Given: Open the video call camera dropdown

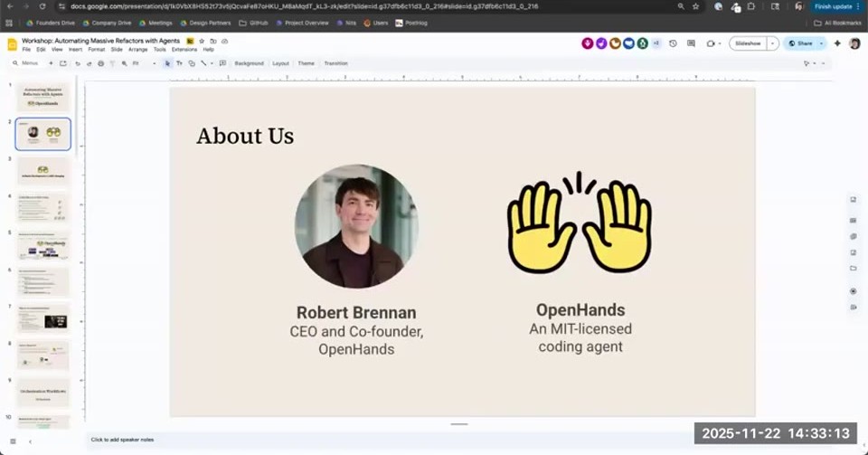Looking at the screenshot, I should point(720,43).
